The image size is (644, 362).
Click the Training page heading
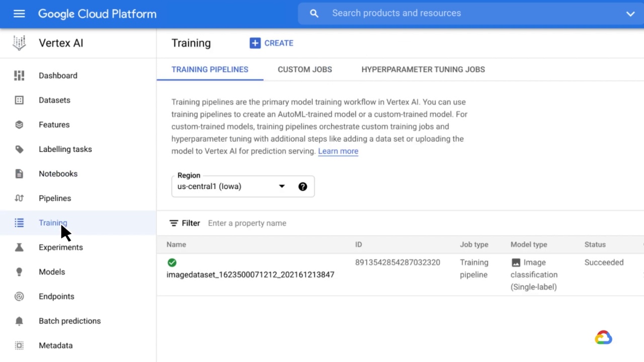coord(191,43)
